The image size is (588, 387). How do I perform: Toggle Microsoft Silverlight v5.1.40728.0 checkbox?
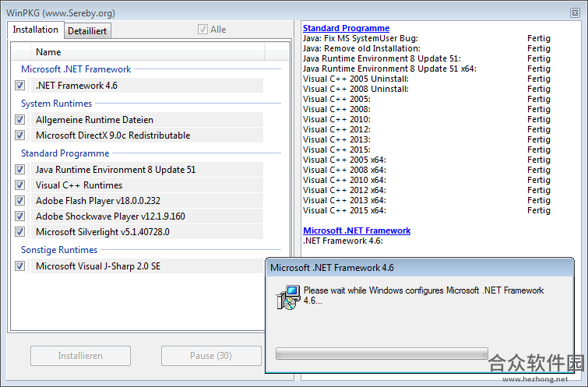tap(20, 232)
